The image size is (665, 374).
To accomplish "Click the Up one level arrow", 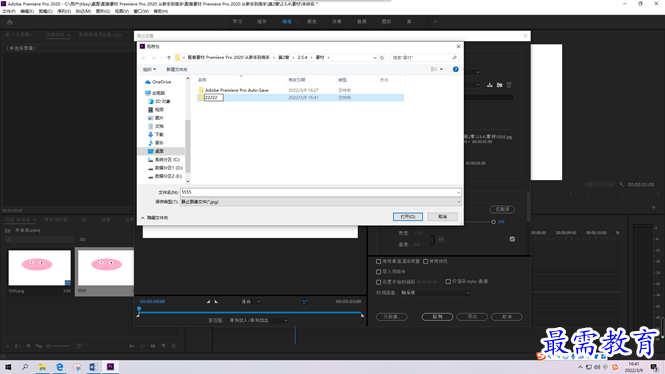I will (x=169, y=58).
